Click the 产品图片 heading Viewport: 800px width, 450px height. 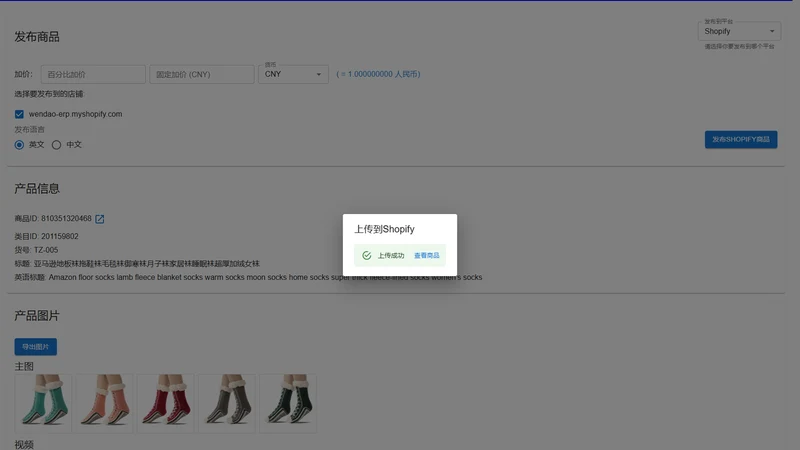click(37, 316)
